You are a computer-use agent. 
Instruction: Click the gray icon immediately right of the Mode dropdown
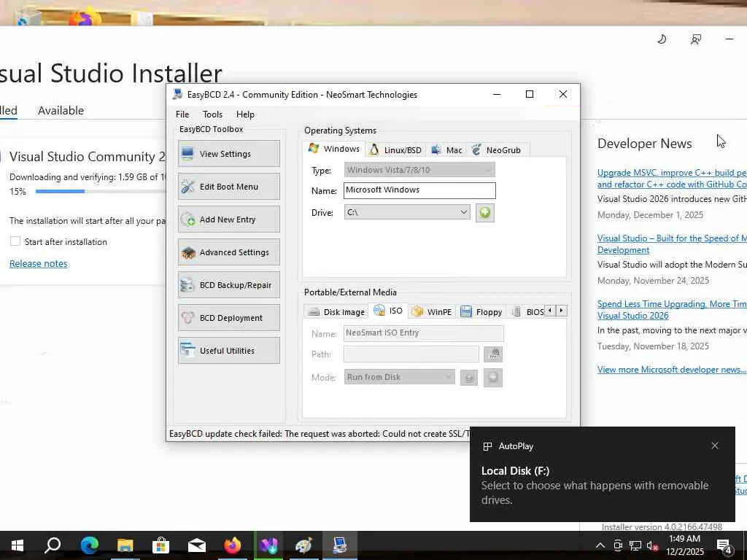click(469, 378)
